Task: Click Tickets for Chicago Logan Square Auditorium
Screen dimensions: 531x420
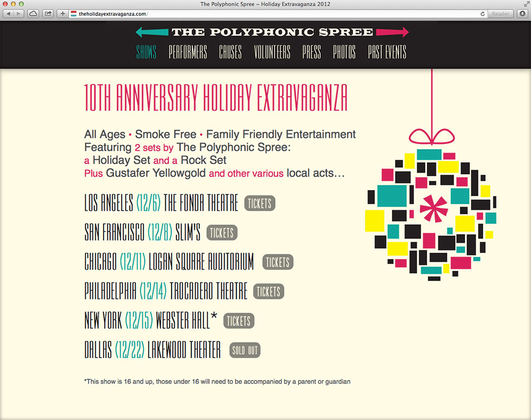Action: [278, 262]
